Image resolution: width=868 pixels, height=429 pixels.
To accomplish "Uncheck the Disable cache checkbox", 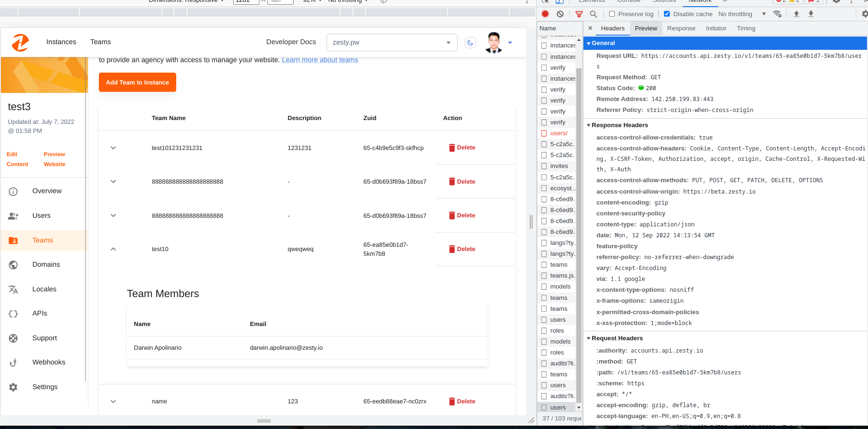I will click(666, 14).
